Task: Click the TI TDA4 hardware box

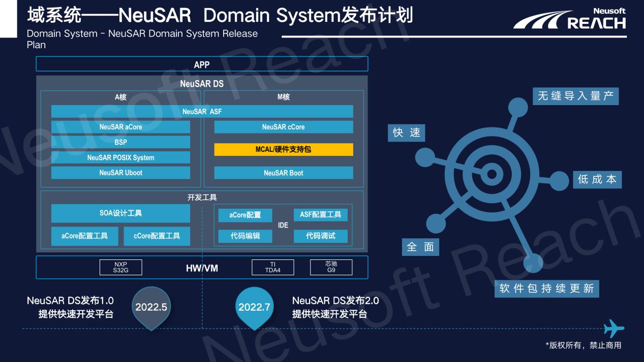Action: [x=273, y=267]
